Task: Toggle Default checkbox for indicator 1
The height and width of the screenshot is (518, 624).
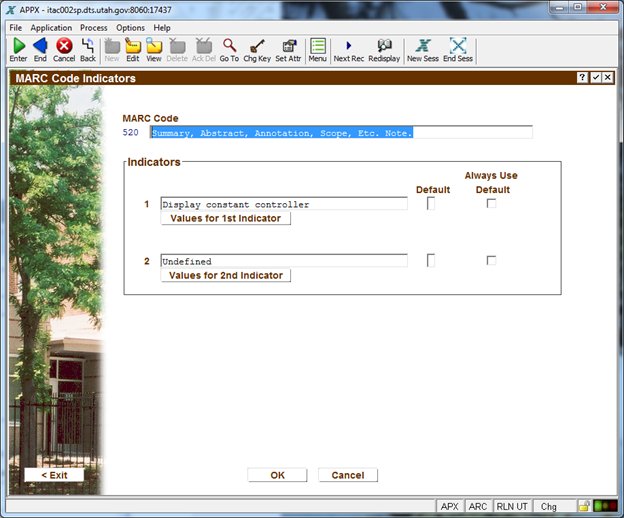Action: click(x=431, y=204)
